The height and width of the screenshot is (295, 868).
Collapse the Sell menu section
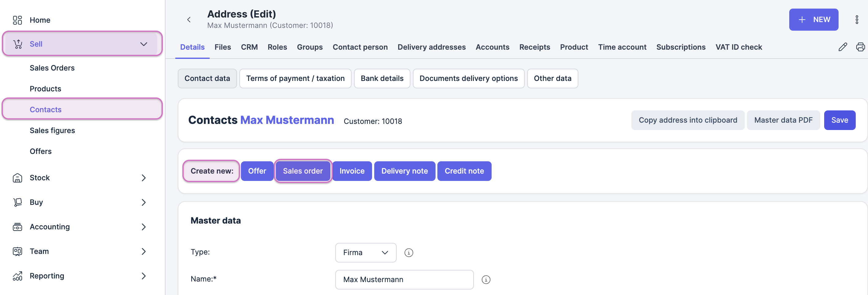pos(143,44)
